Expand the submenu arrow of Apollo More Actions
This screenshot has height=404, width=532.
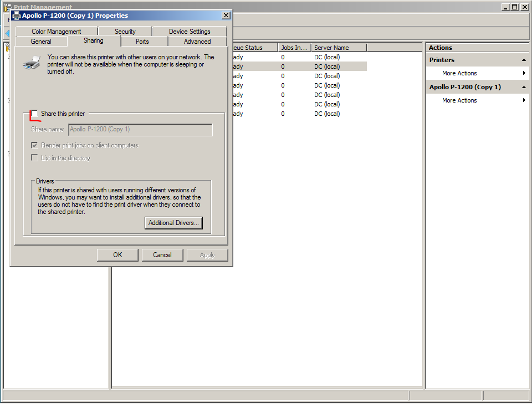[524, 100]
